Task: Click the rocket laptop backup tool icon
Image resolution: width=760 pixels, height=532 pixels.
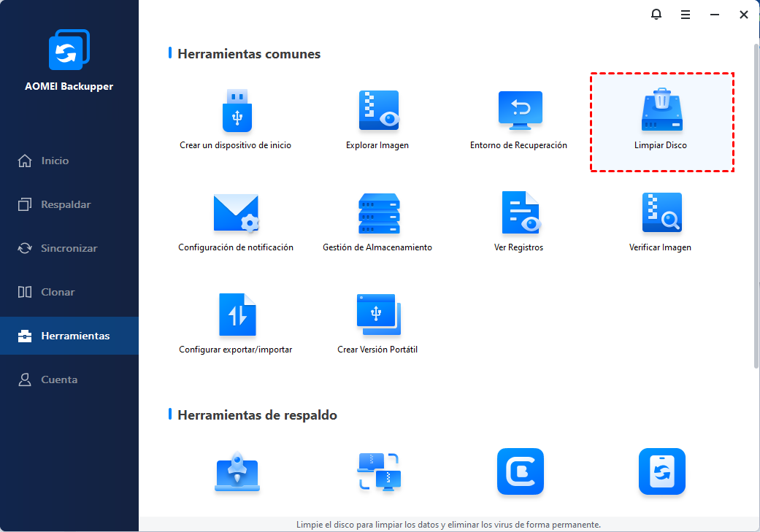Action: (x=237, y=472)
